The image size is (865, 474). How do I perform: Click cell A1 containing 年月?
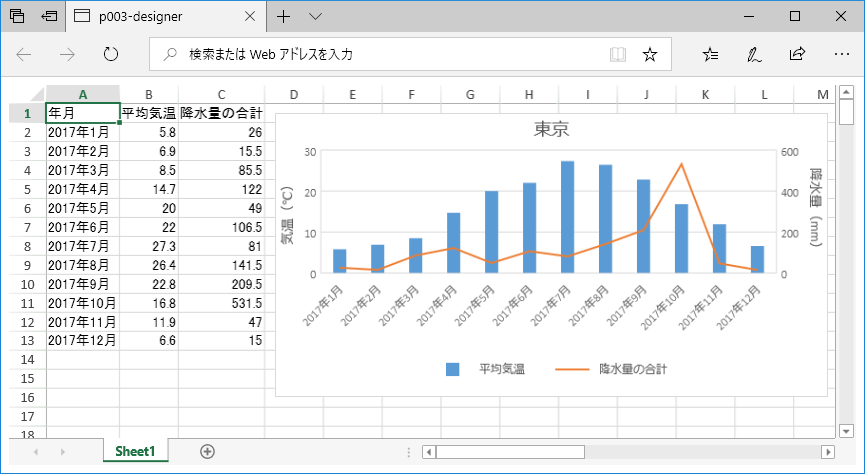point(83,113)
